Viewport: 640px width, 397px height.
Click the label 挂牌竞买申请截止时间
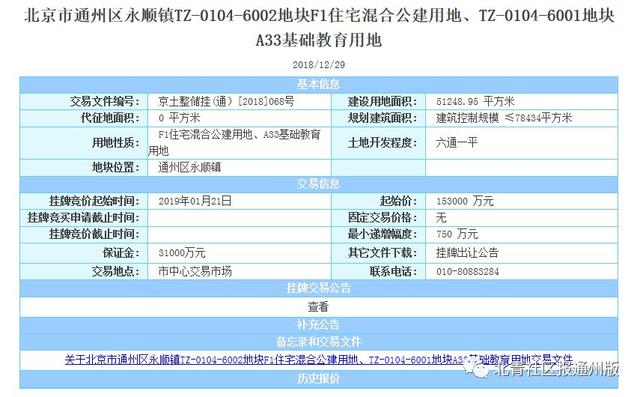[83, 217]
